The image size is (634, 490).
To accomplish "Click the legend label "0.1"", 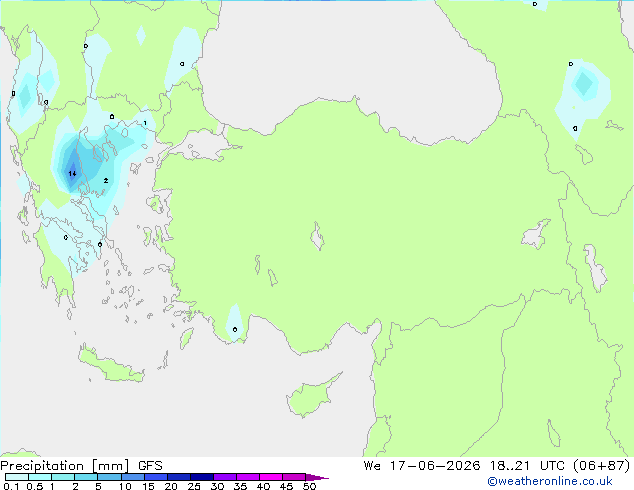I will pyautogui.click(x=11, y=486).
